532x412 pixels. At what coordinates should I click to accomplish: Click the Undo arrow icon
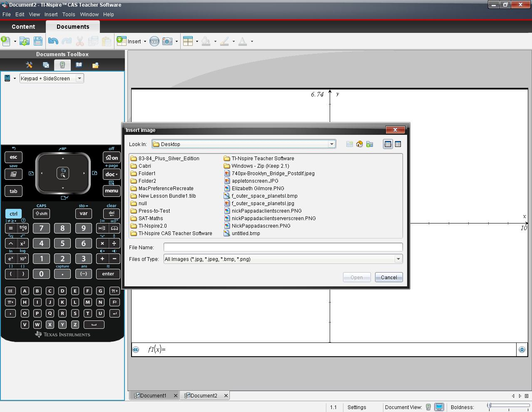click(x=53, y=41)
